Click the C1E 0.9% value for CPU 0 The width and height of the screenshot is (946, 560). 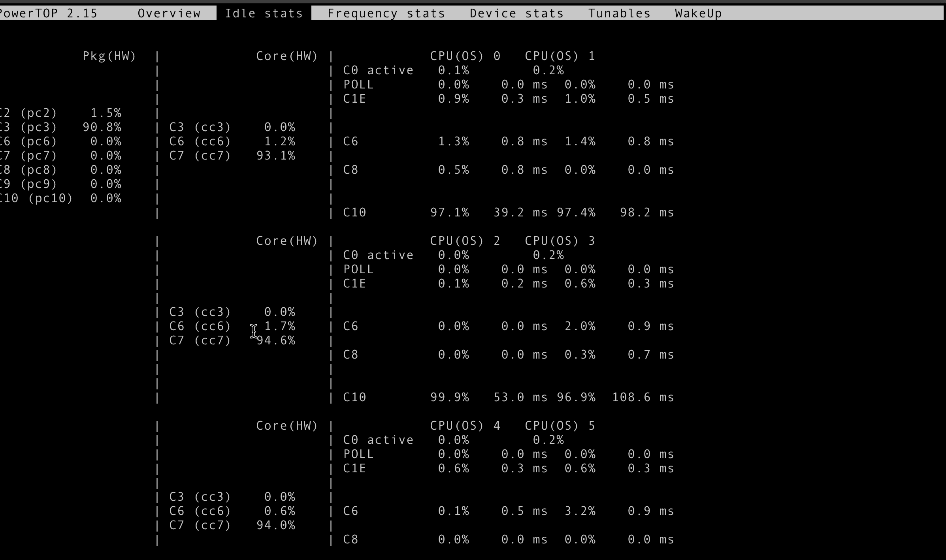[x=454, y=99]
